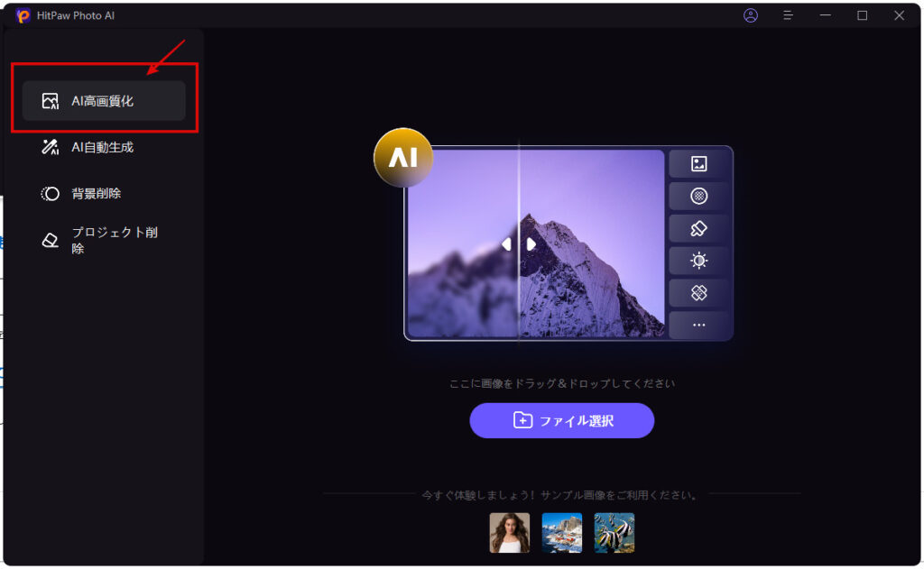Open the woman portrait sample image
Image resolution: width=924 pixels, height=569 pixels.
509,532
